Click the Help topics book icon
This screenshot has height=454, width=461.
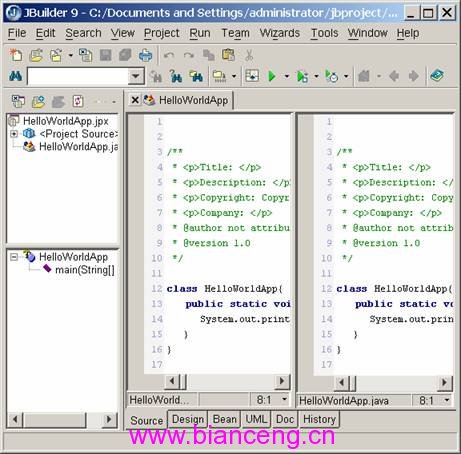coord(437,76)
